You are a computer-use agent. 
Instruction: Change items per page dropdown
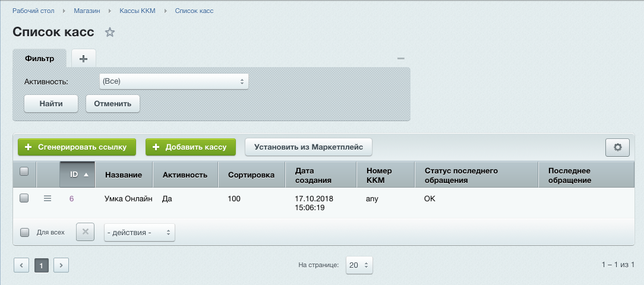coord(359,265)
